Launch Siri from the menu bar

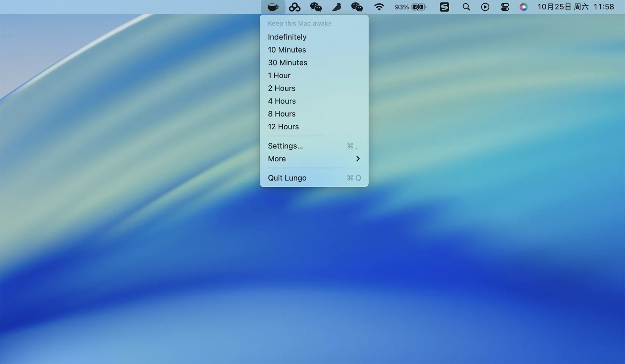point(523,7)
